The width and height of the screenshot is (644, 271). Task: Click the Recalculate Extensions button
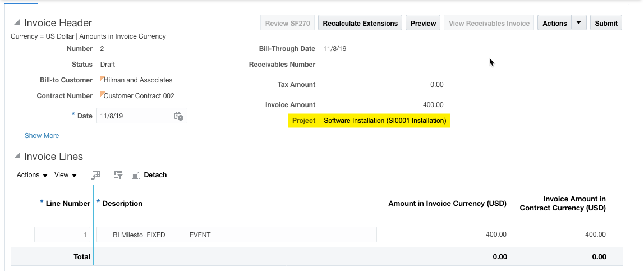tap(360, 23)
